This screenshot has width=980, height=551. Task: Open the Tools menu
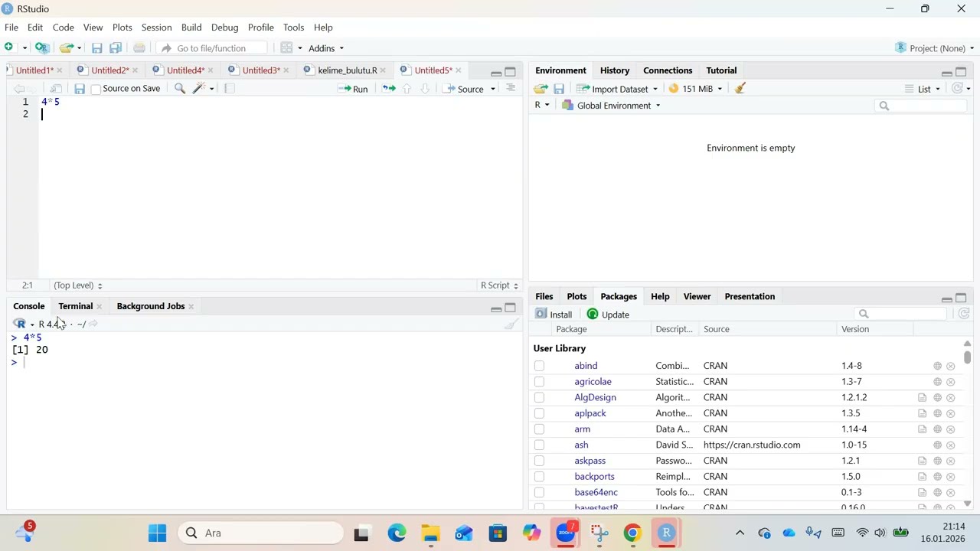click(293, 28)
